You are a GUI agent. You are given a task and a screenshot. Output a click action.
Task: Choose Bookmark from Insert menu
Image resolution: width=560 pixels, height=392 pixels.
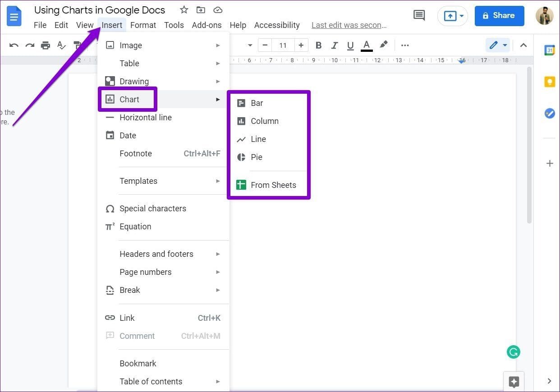click(x=163, y=363)
